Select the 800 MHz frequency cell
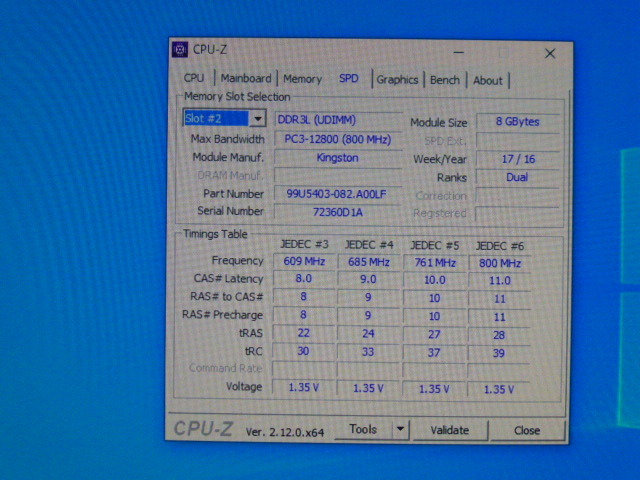 [500, 263]
